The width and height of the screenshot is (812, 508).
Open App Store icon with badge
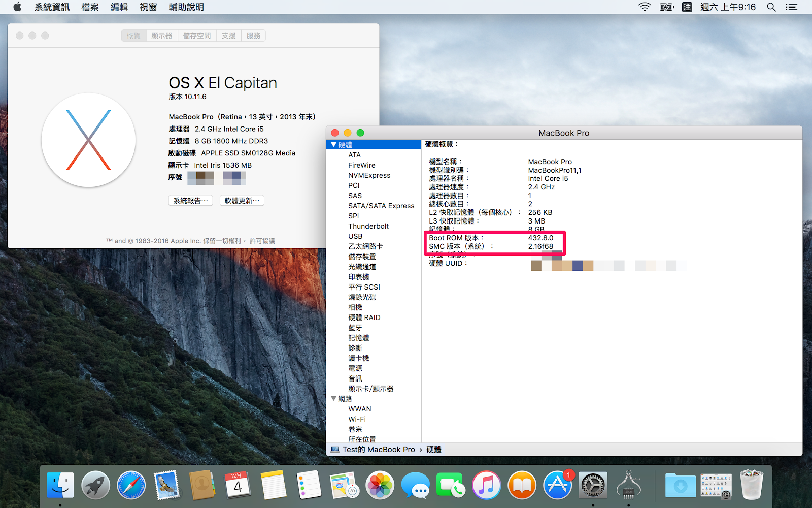557,485
